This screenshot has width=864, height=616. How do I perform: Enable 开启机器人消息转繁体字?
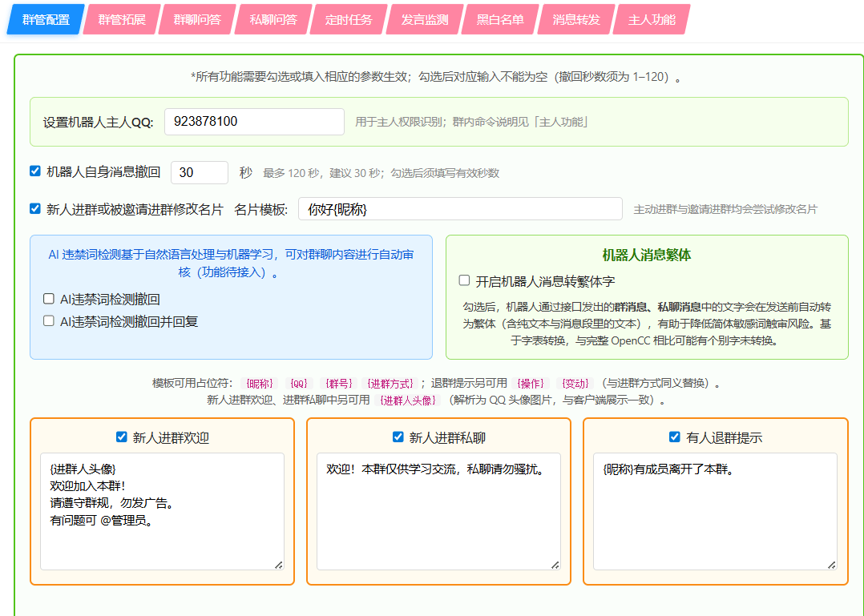462,280
